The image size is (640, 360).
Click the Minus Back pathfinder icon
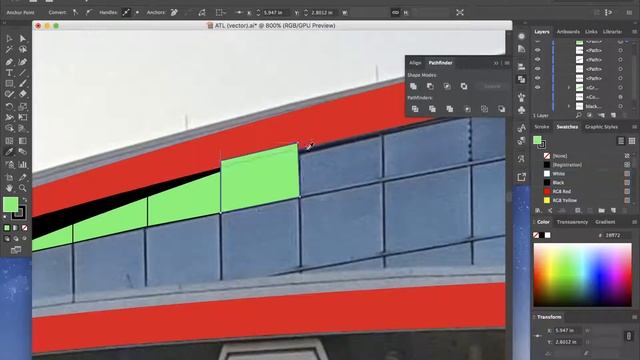click(x=501, y=109)
